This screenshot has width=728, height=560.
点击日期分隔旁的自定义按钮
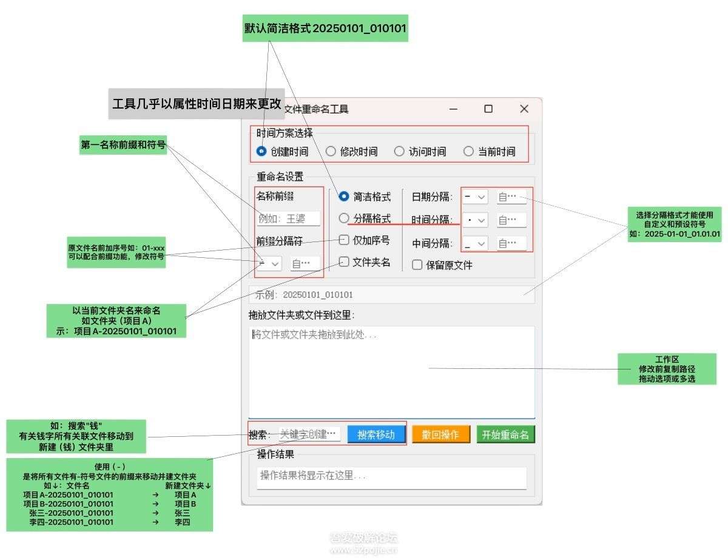(511, 197)
